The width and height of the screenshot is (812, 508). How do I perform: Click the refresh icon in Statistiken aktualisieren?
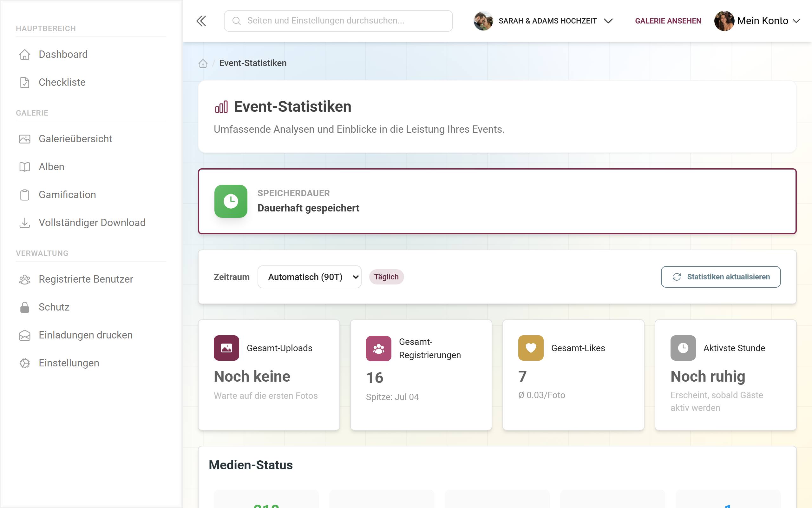pyautogui.click(x=677, y=277)
